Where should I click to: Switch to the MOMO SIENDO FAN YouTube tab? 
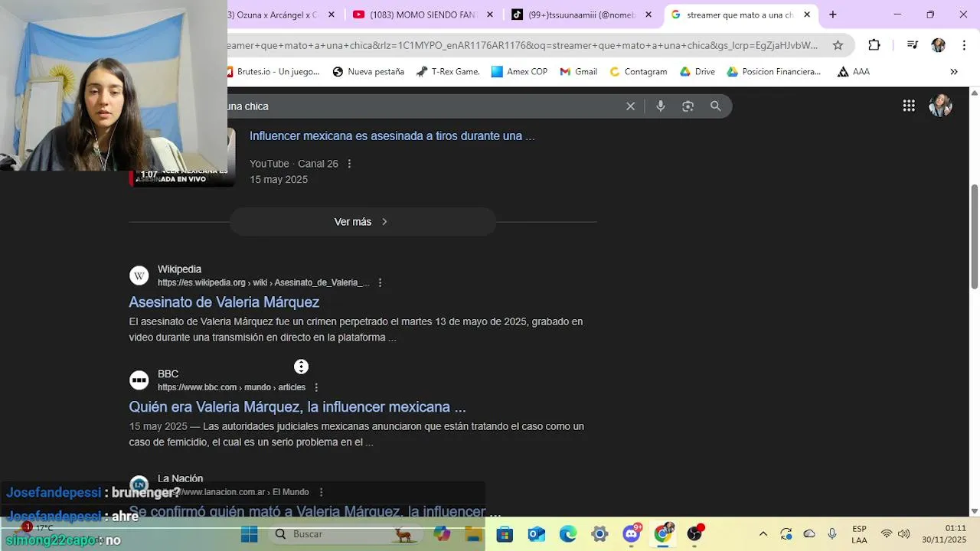[424, 15]
